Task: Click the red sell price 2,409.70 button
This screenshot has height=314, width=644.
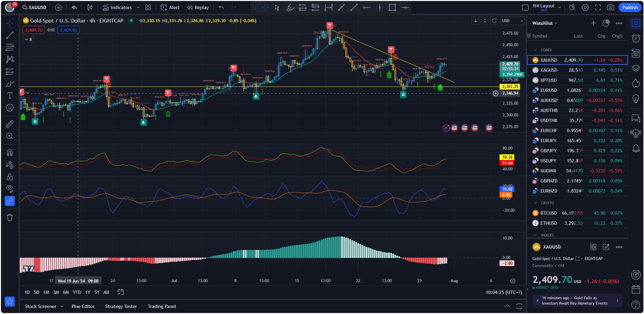Action: [34, 30]
